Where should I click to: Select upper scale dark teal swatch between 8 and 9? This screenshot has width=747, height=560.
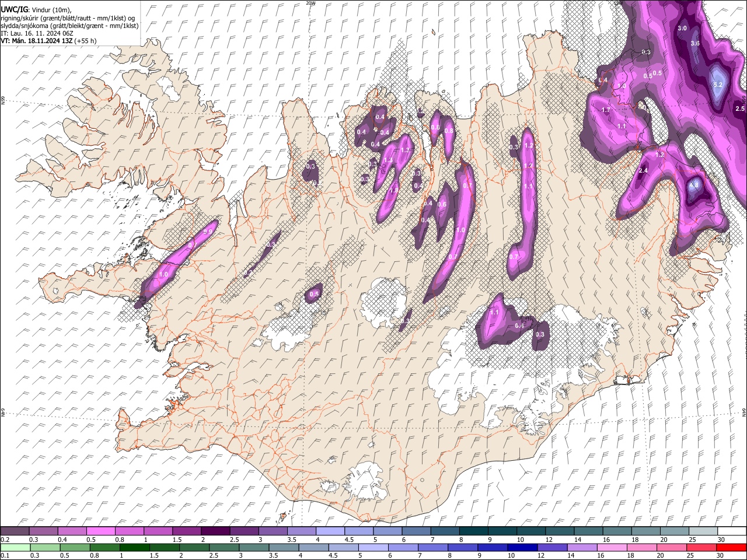point(474,531)
